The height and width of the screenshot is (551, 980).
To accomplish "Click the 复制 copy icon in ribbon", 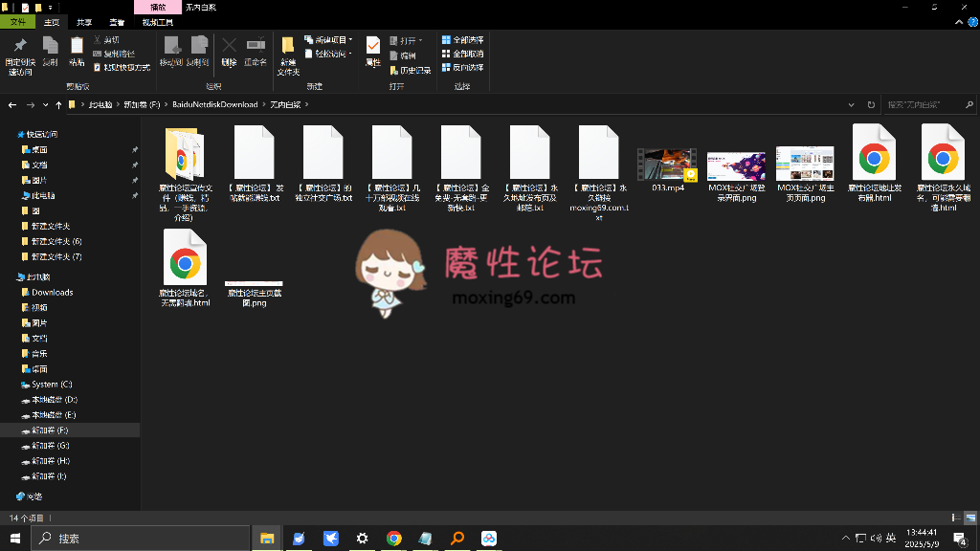I will pos(50,46).
